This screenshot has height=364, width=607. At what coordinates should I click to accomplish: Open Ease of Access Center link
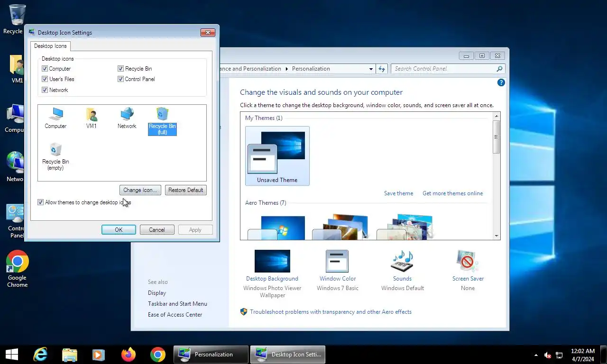(175, 315)
